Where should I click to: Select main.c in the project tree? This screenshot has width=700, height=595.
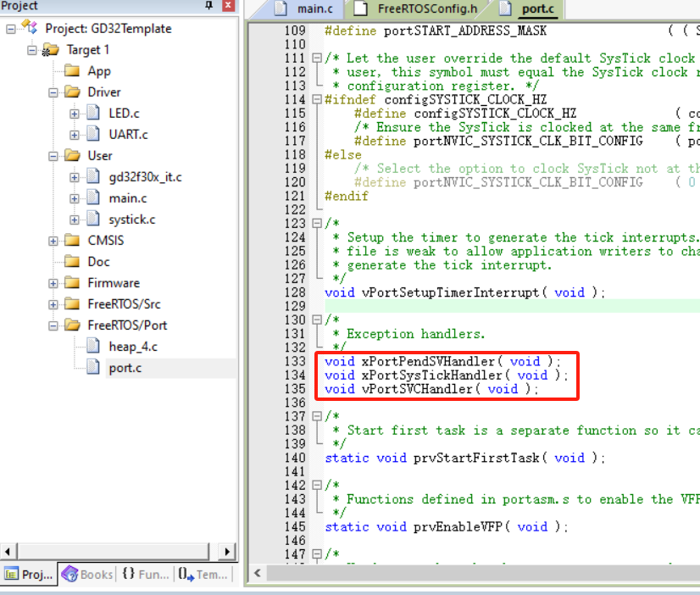128,198
